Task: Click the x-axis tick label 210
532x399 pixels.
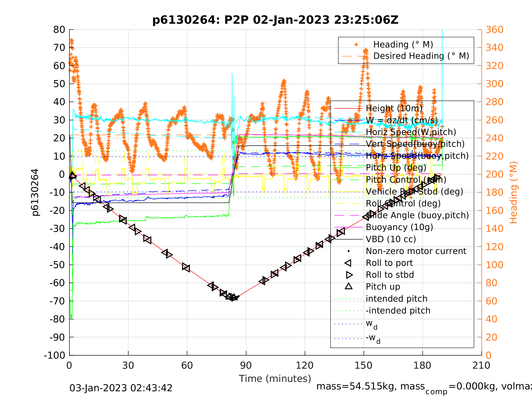Action: tap(481, 365)
